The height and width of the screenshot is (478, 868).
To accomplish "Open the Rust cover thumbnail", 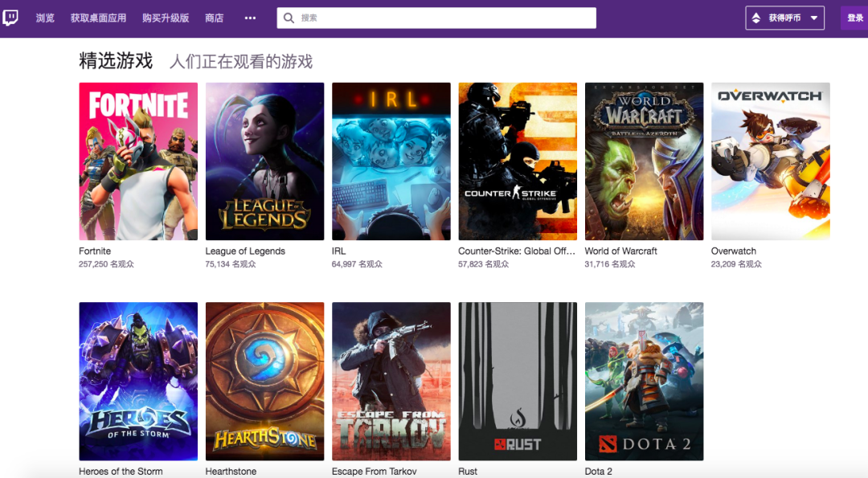I will point(518,381).
